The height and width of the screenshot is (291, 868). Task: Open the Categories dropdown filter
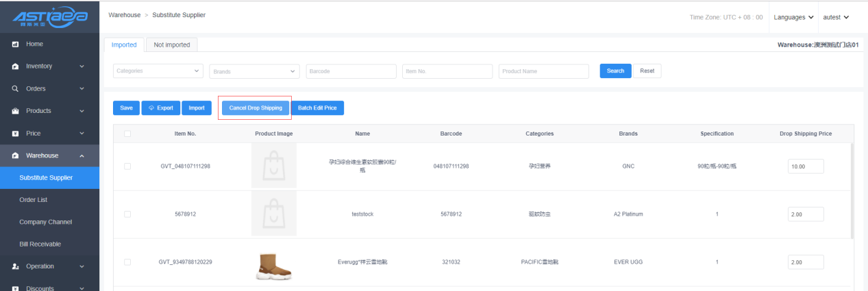(158, 71)
